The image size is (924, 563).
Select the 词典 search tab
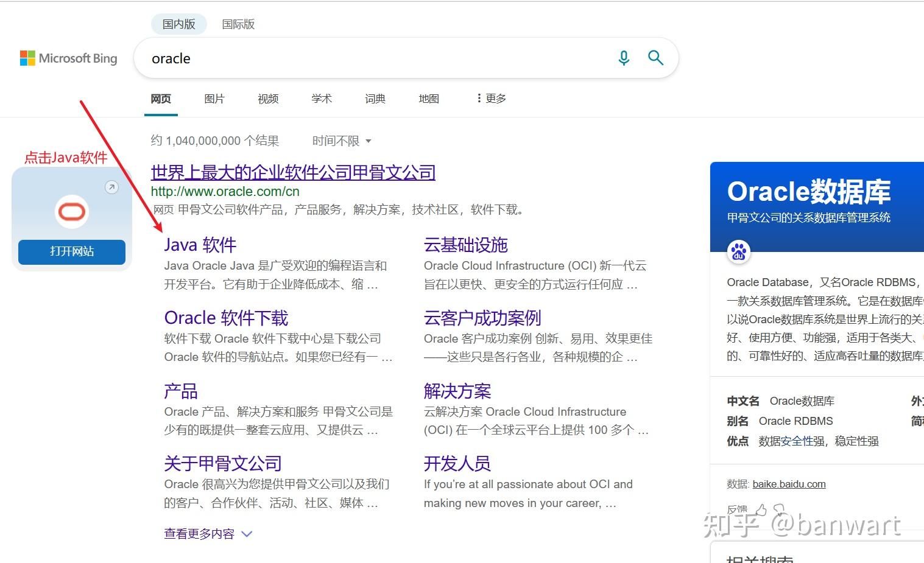pyautogui.click(x=375, y=99)
